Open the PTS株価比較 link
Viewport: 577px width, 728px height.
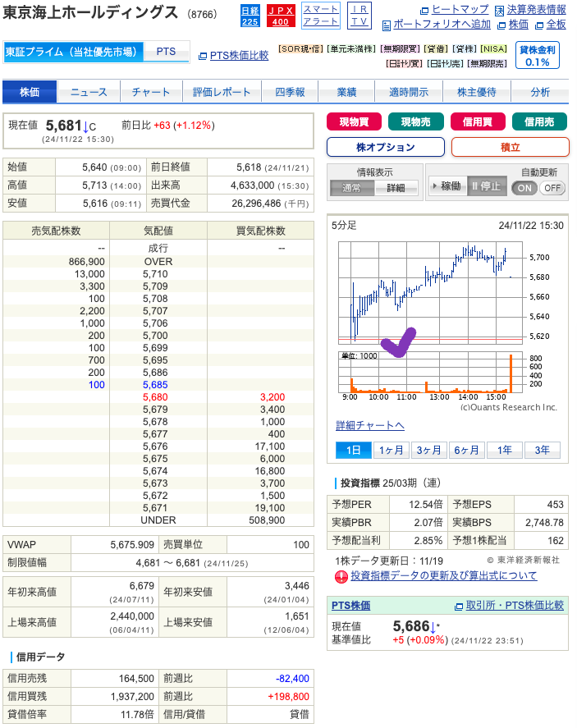[x=234, y=56]
